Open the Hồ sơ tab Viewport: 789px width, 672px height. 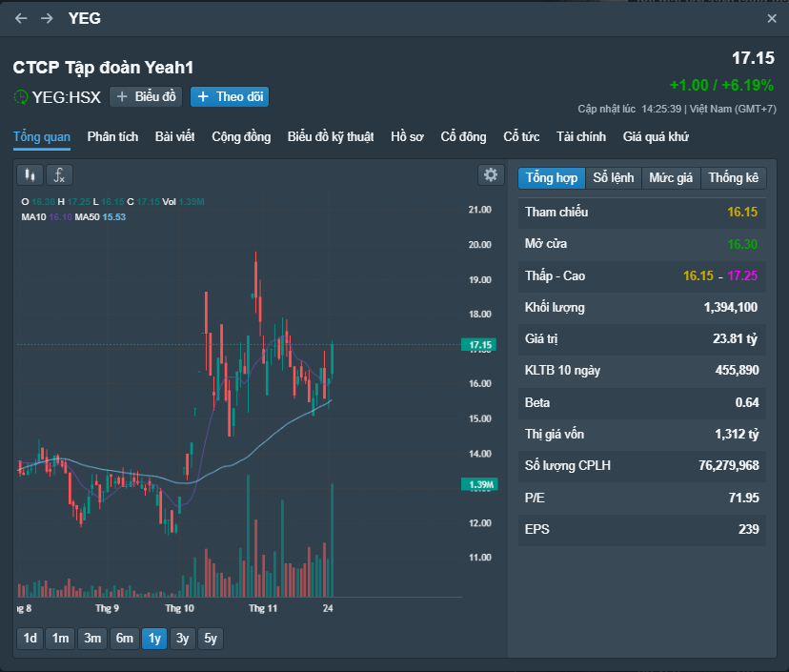407,137
